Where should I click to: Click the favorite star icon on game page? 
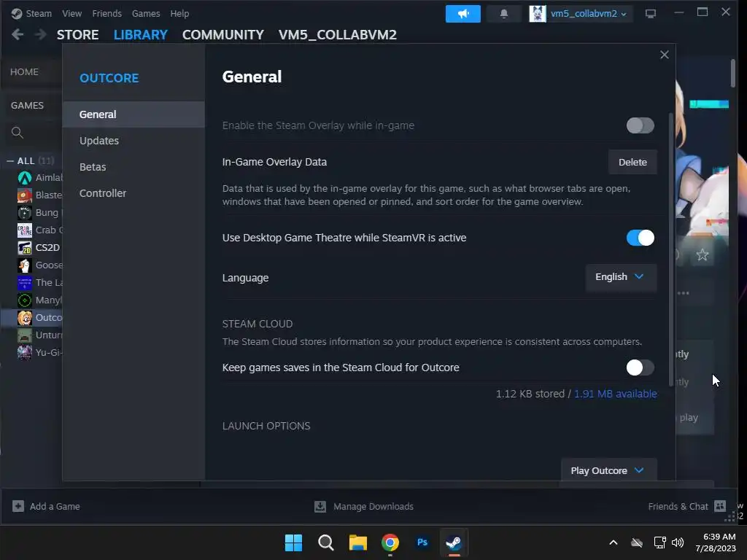click(703, 254)
